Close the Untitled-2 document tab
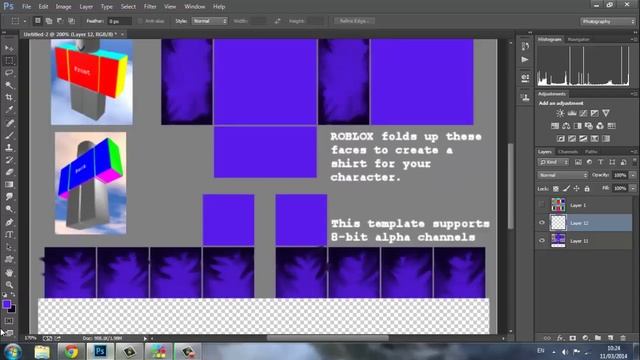 click(x=122, y=34)
